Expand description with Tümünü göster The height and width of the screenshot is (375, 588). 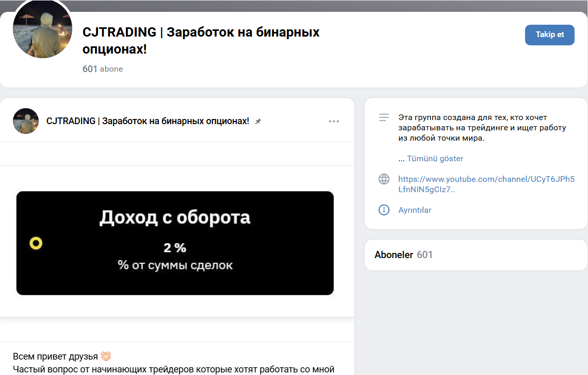(x=435, y=159)
